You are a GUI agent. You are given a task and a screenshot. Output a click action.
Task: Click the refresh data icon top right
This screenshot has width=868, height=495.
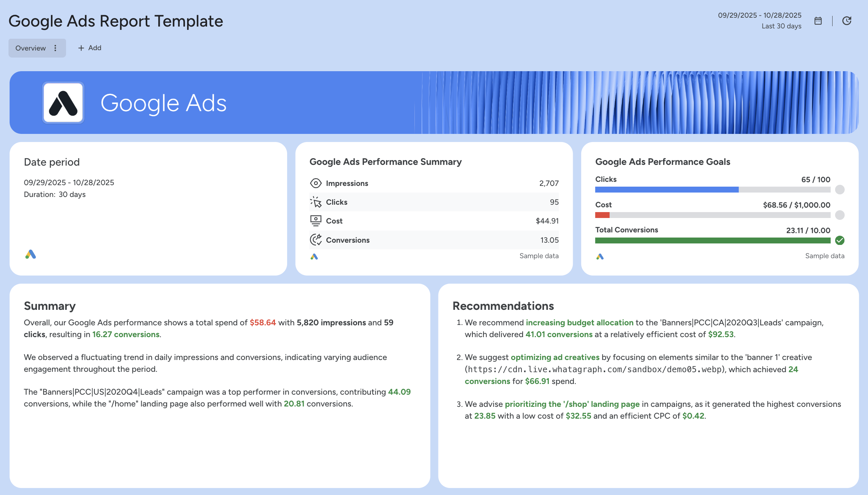pyautogui.click(x=847, y=21)
